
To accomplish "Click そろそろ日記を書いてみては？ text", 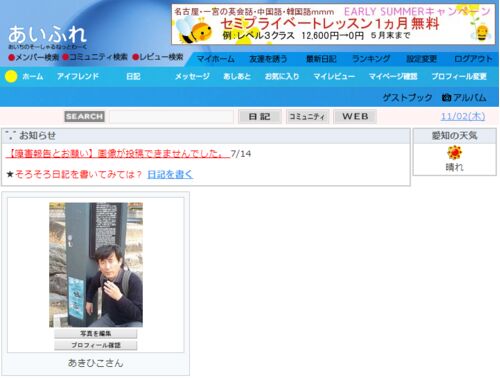I will coord(79,174).
